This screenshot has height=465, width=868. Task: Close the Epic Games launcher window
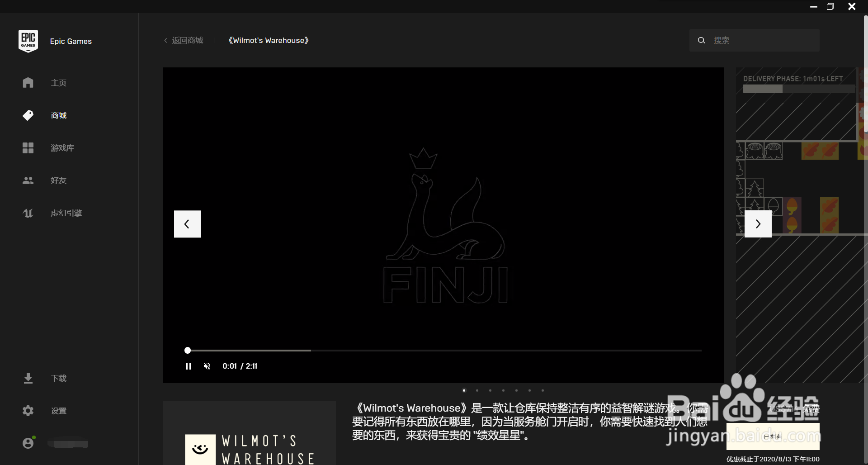tap(852, 6)
